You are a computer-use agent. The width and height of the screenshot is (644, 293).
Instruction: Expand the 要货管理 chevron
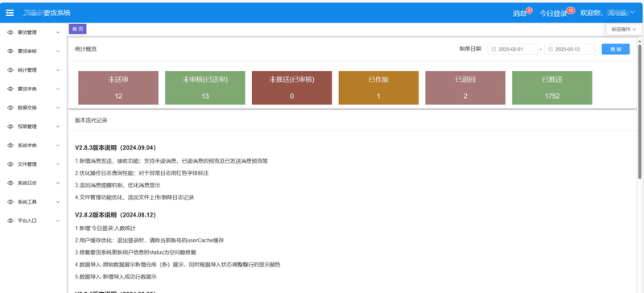57,32
